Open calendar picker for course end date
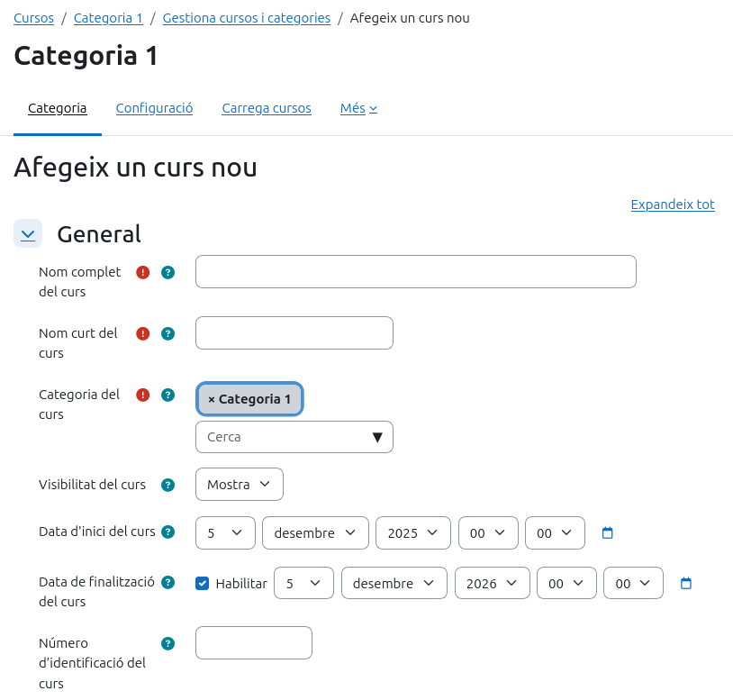This screenshot has width=733, height=700. point(686,584)
